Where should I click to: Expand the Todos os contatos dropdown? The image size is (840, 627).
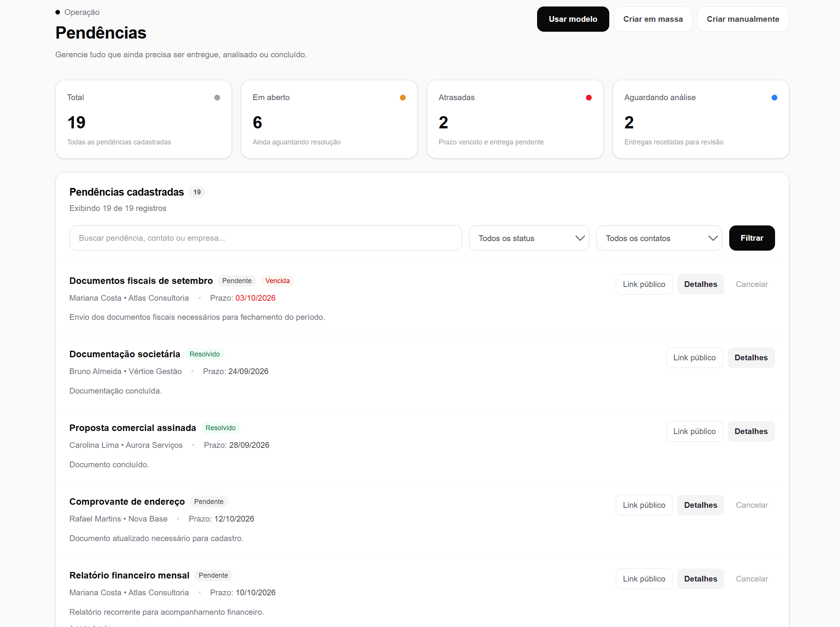(659, 238)
